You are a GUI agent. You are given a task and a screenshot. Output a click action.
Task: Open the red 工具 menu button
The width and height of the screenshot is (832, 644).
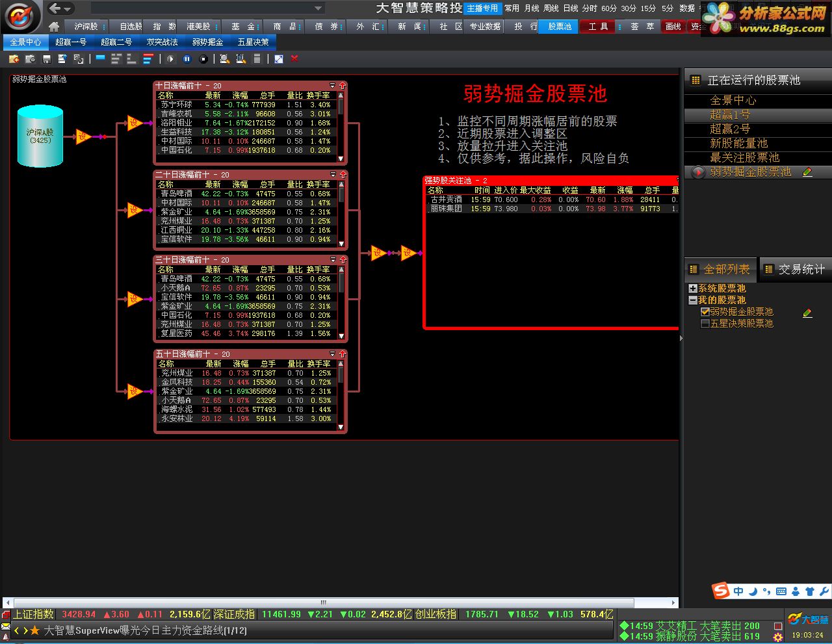tap(599, 27)
